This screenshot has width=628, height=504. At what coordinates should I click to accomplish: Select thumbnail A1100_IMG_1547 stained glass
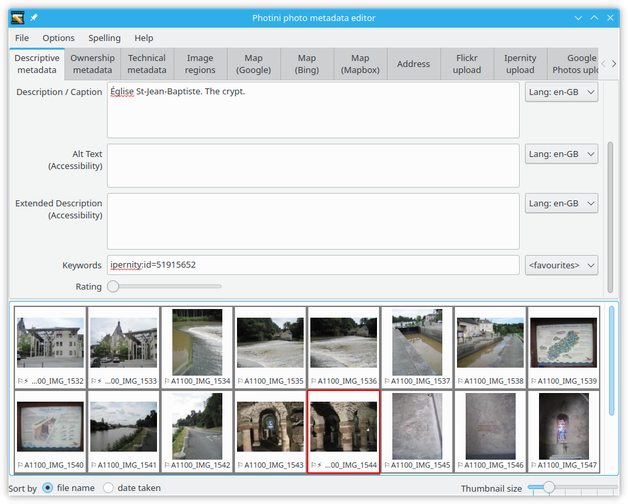pyautogui.click(x=564, y=431)
